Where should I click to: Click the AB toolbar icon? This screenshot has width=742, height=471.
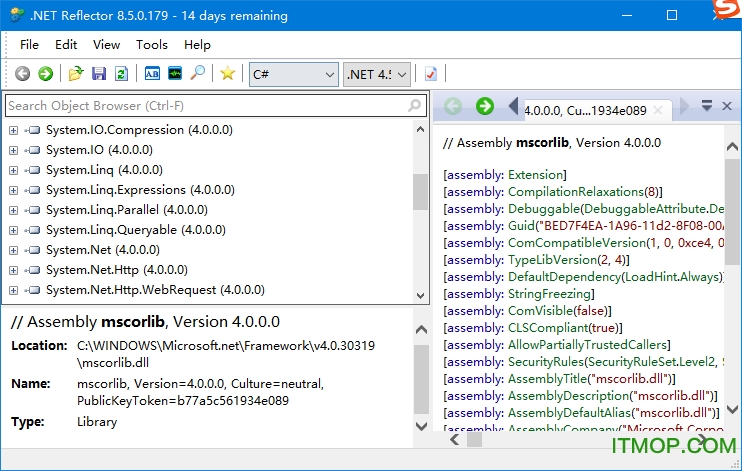(x=152, y=74)
